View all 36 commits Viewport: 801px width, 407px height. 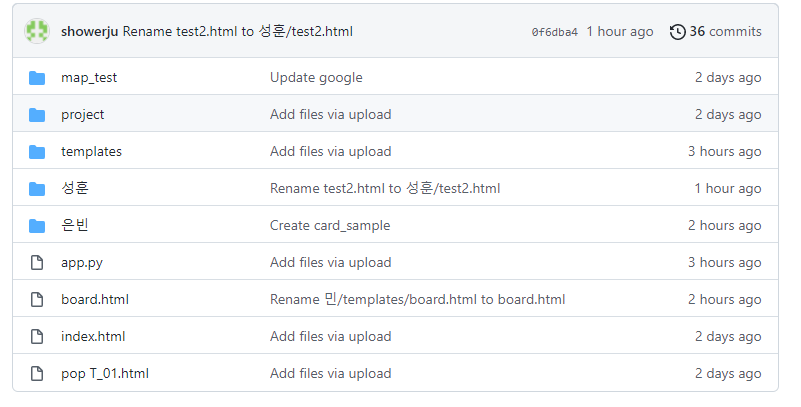725,32
